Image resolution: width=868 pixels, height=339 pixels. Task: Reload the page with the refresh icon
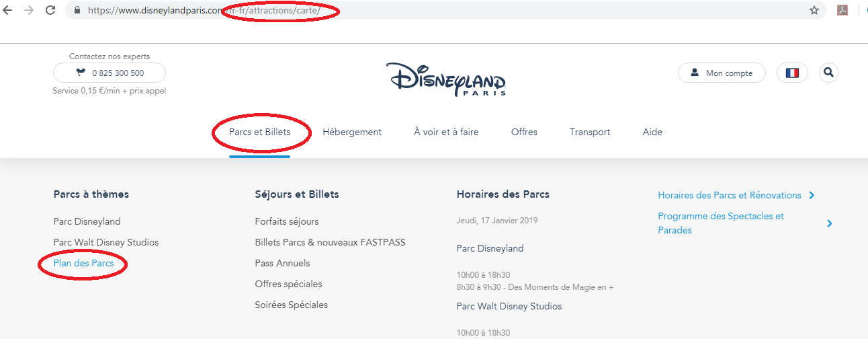(50, 10)
